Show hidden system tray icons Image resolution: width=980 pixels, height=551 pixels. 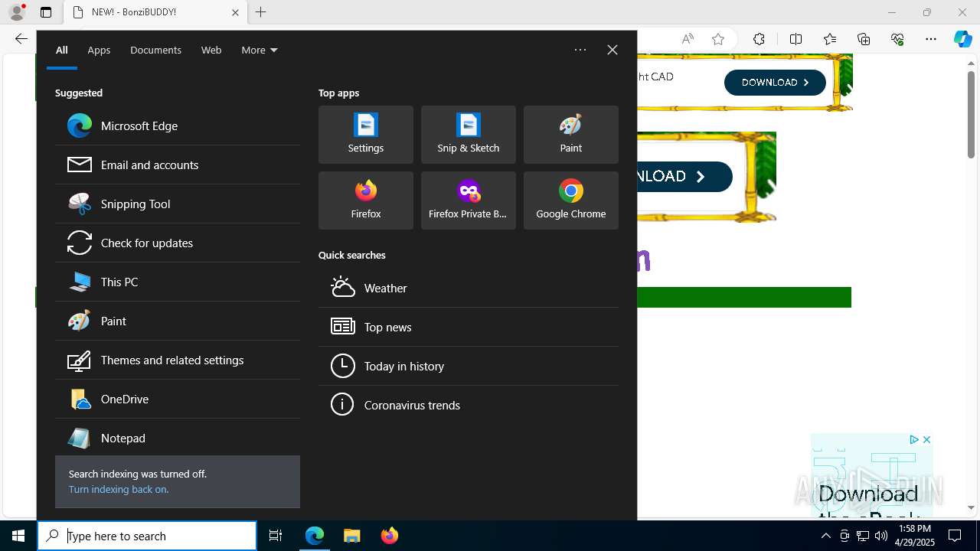coord(825,536)
